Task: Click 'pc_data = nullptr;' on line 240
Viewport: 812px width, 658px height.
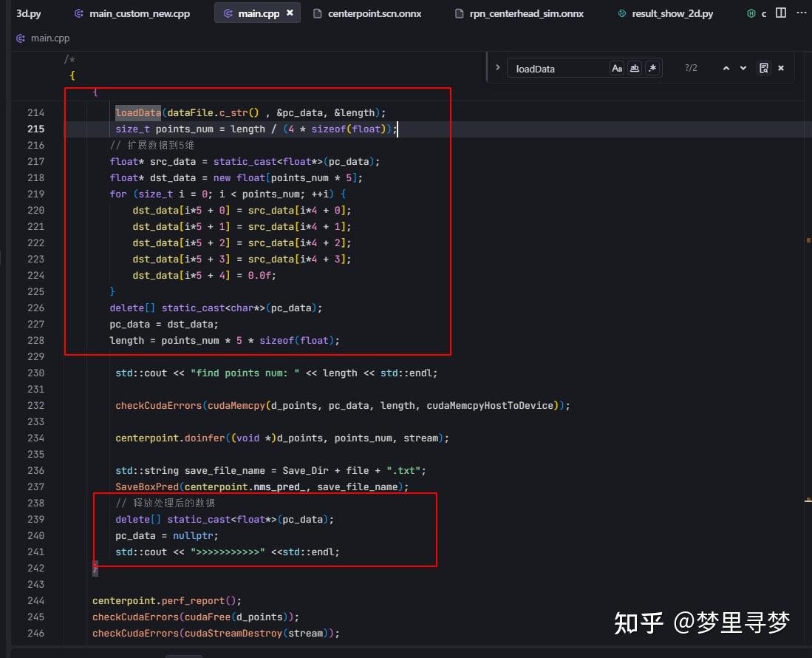Action: (167, 536)
